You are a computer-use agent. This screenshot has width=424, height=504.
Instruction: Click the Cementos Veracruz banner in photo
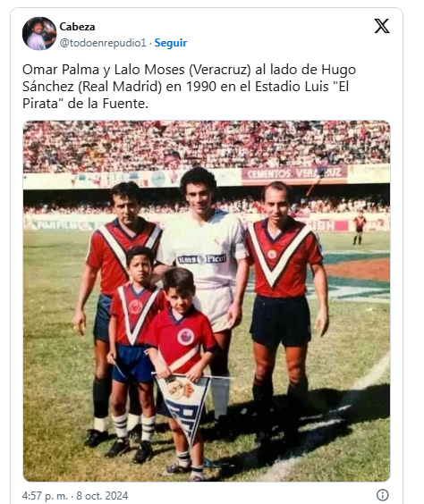click(294, 173)
